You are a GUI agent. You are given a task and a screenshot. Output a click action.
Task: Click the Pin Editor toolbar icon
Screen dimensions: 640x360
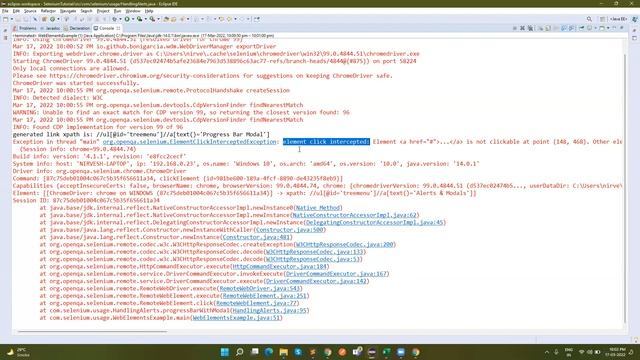(257, 19)
